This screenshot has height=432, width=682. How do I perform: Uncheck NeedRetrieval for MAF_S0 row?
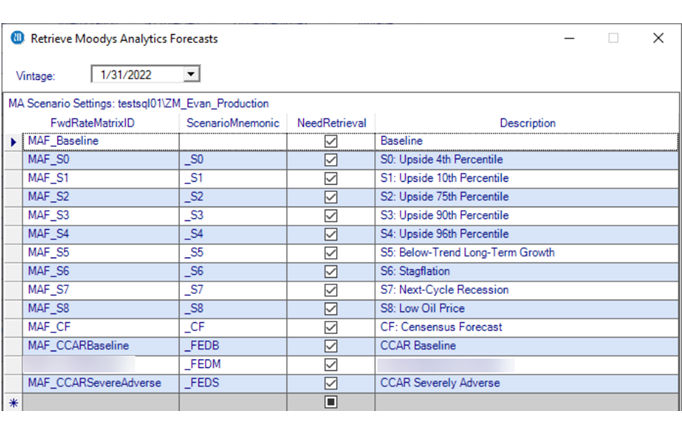click(331, 160)
